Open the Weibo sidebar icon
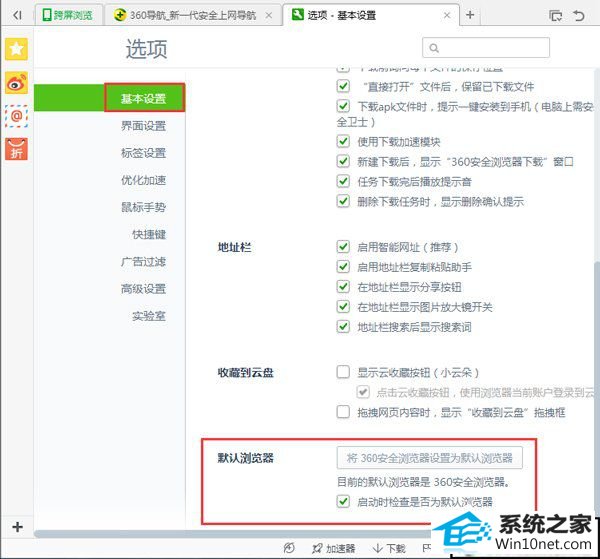Image resolution: width=600 pixels, height=559 pixels. (x=16, y=83)
